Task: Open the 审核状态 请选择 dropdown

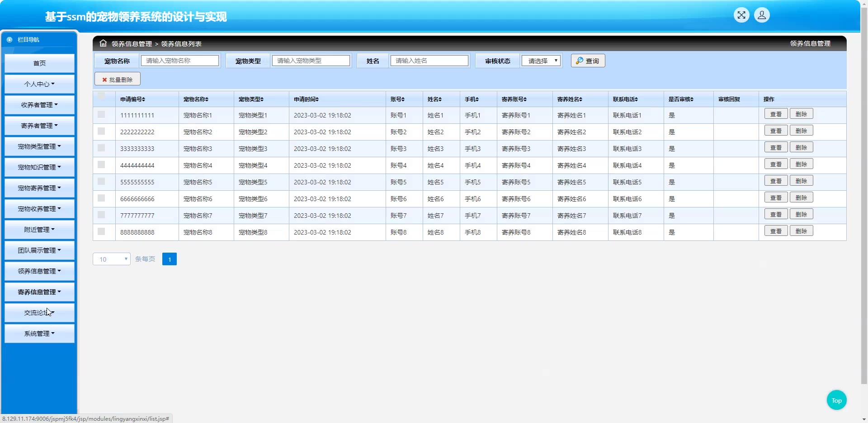Action: pyautogui.click(x=541, y=61)
